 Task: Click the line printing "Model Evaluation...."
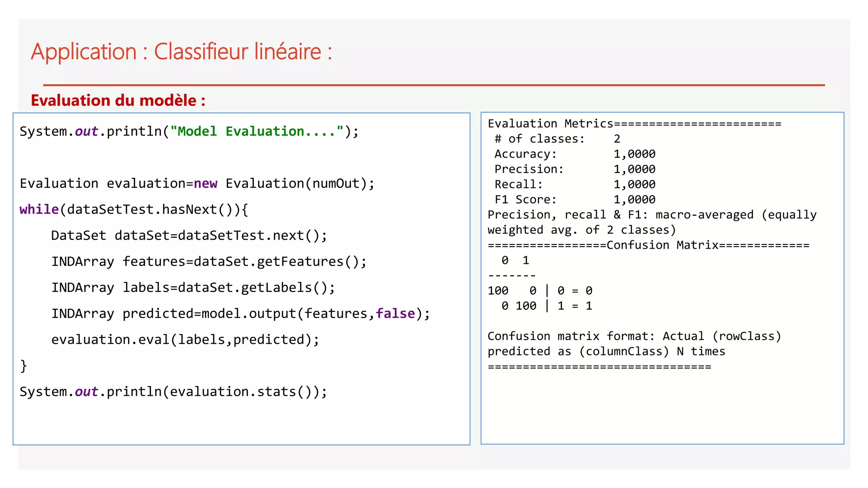189,131
